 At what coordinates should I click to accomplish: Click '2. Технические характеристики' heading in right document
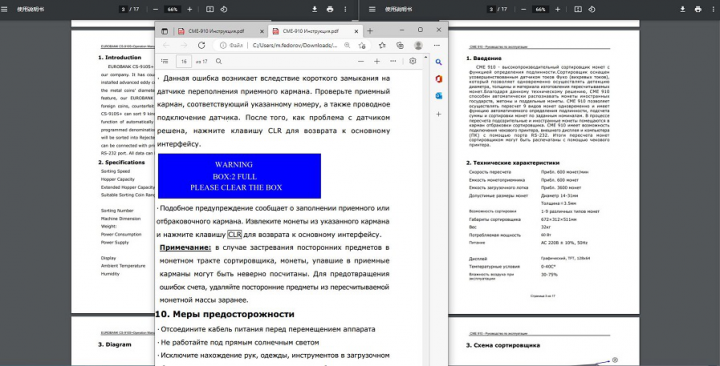click(513, 163)
